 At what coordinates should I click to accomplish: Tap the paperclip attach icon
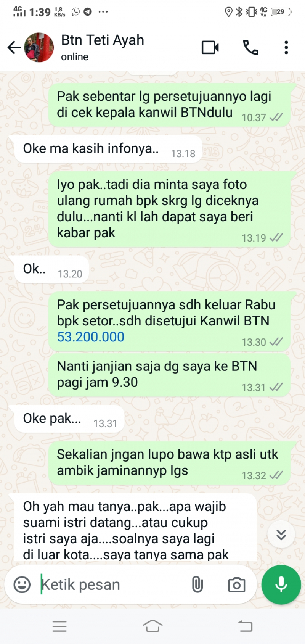point(197,584)
